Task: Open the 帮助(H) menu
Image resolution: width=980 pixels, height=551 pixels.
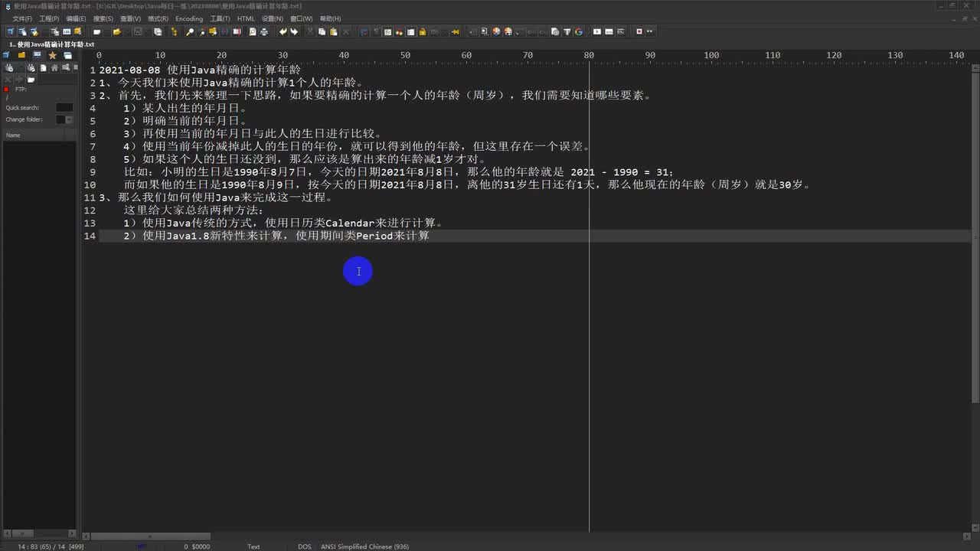Action: (331, 18)
